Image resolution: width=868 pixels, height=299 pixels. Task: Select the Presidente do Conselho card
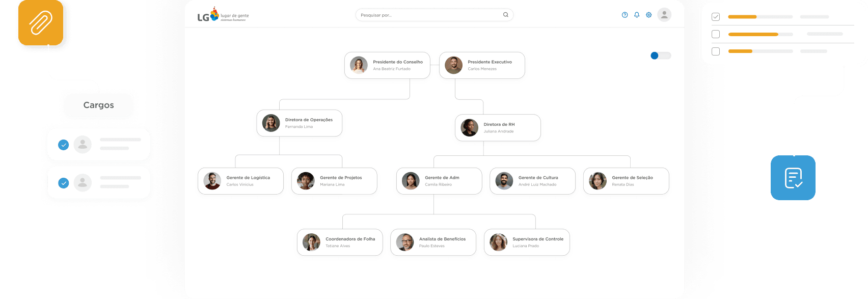387,65
